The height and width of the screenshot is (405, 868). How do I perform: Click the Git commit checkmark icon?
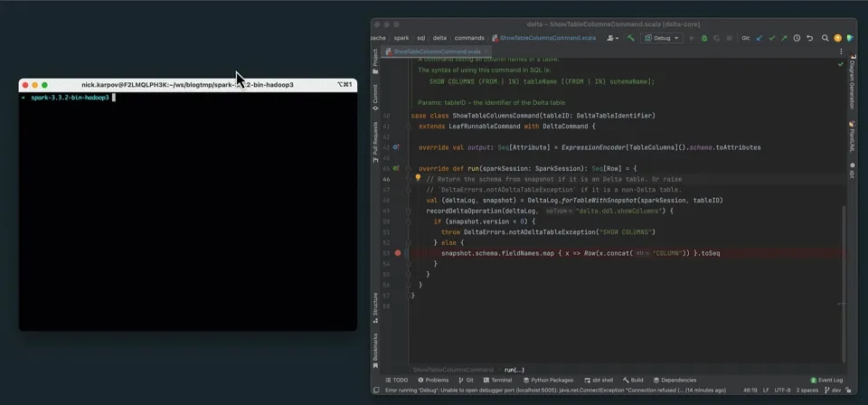click(x=771, y=38)
